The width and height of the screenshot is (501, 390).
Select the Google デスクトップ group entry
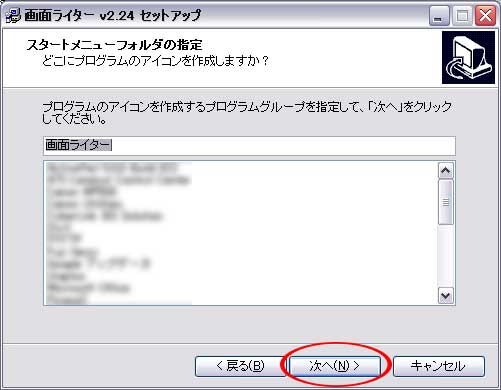tap(99, 264)
